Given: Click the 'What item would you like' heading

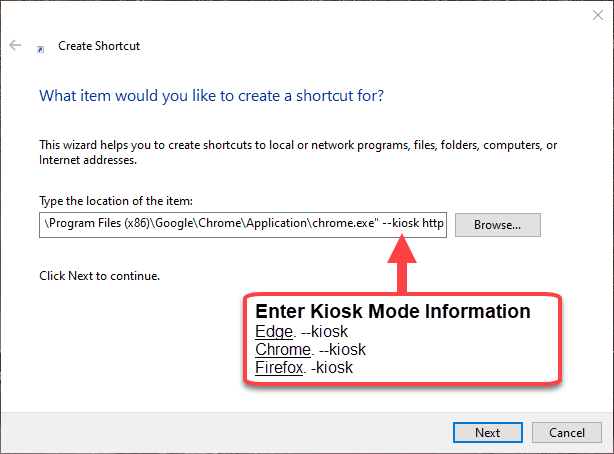Looking at the screenshot, I should [211, 96].
